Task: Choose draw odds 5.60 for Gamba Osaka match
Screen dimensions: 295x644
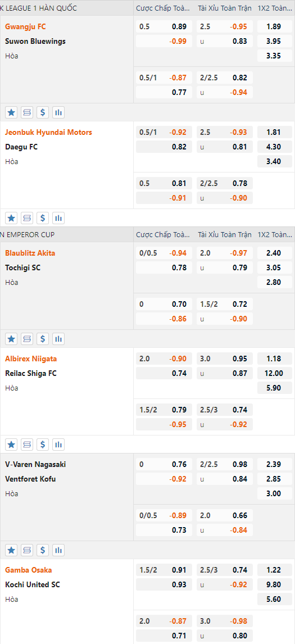Action: pos(274,599)
